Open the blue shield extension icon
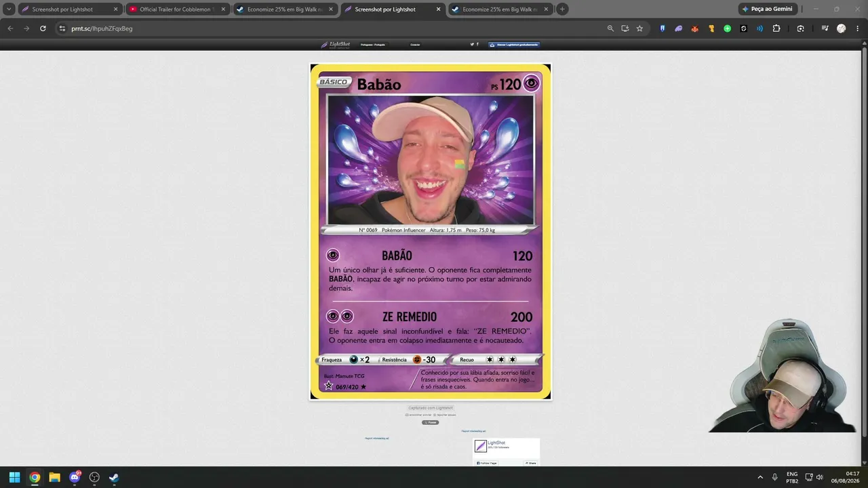 click(x=663, y=28)
